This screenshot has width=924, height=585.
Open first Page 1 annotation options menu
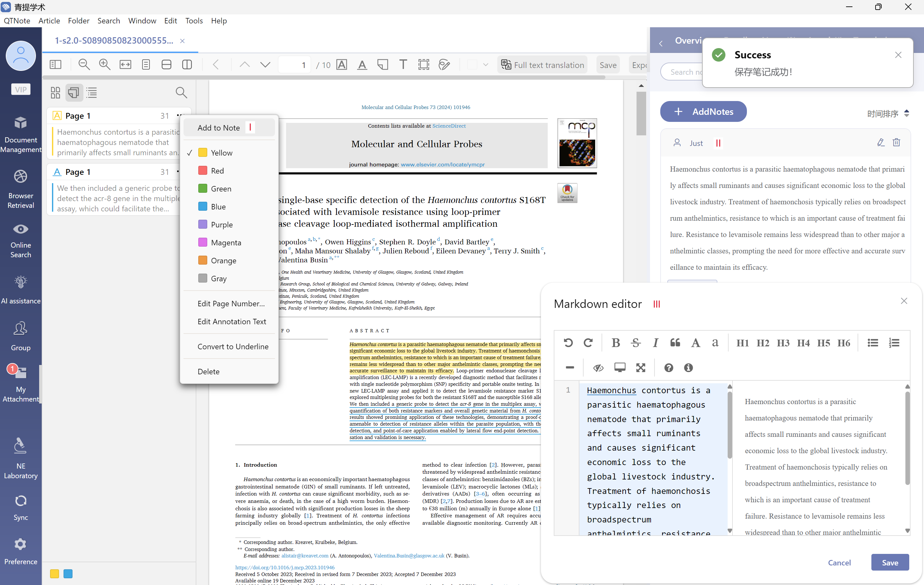[x=180, y=115]
